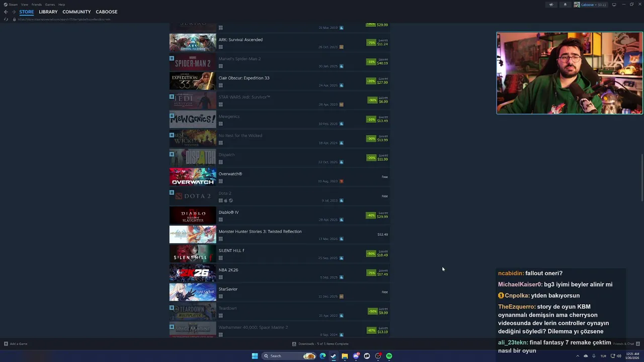
Task: Open the Windows Start menu
Action: pyautogui.click(x=255, y=356)
